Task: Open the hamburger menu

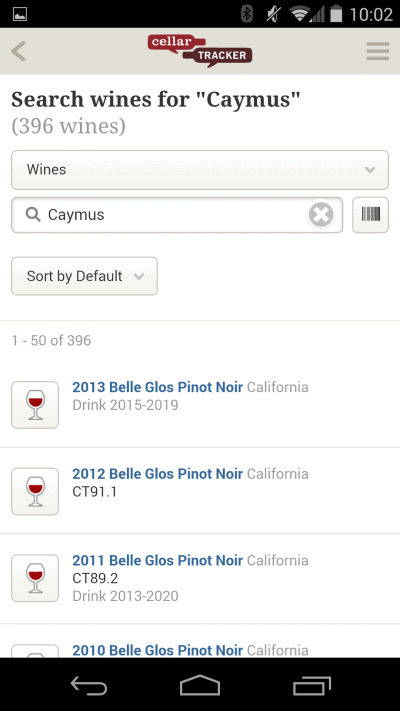Action: coord(377,51)
